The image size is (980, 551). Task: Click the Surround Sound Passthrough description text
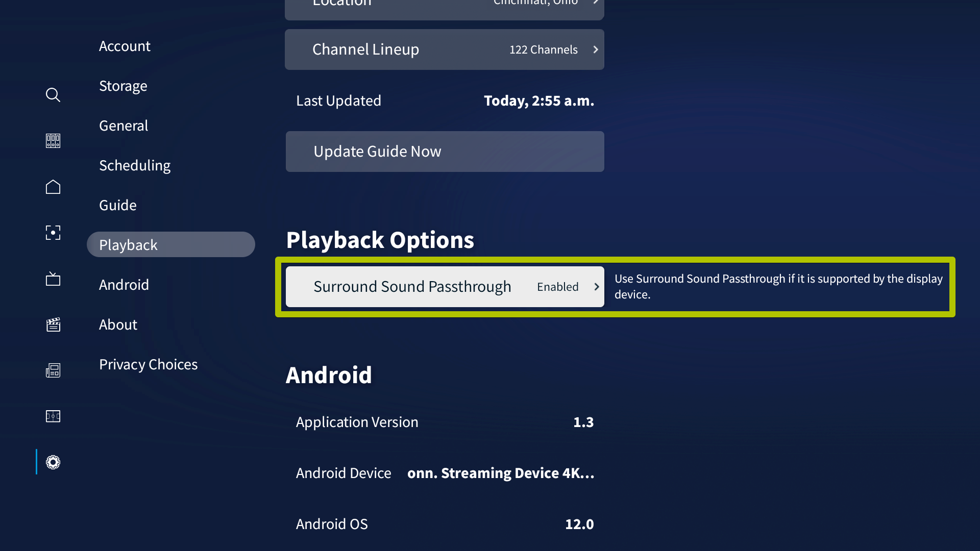tap(778, 287)
